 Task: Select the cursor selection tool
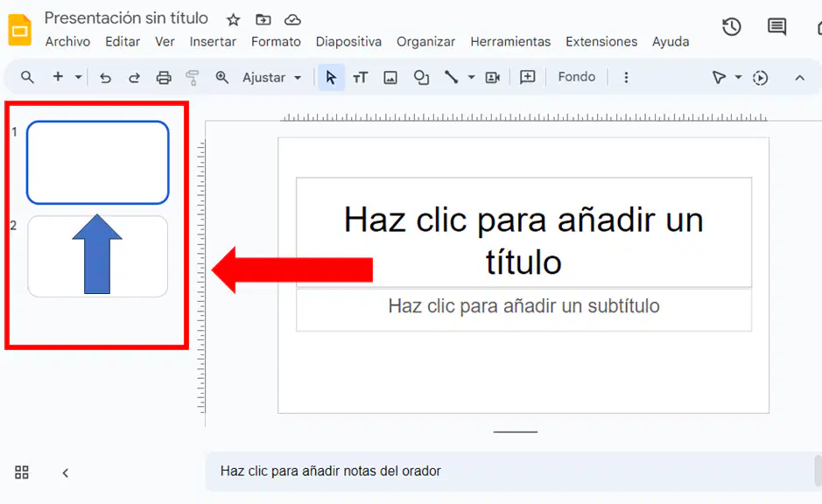pyautogui.click(x=331, y=78)
